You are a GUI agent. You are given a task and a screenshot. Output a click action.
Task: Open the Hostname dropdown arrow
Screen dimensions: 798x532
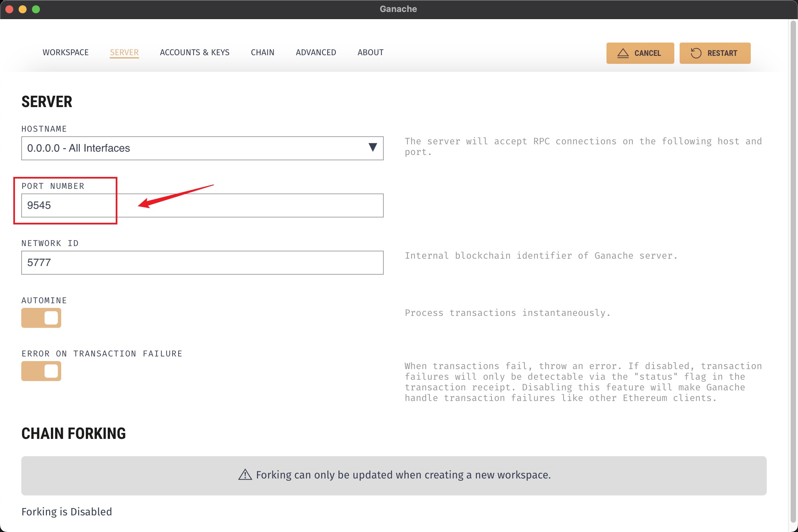(372, 147)
